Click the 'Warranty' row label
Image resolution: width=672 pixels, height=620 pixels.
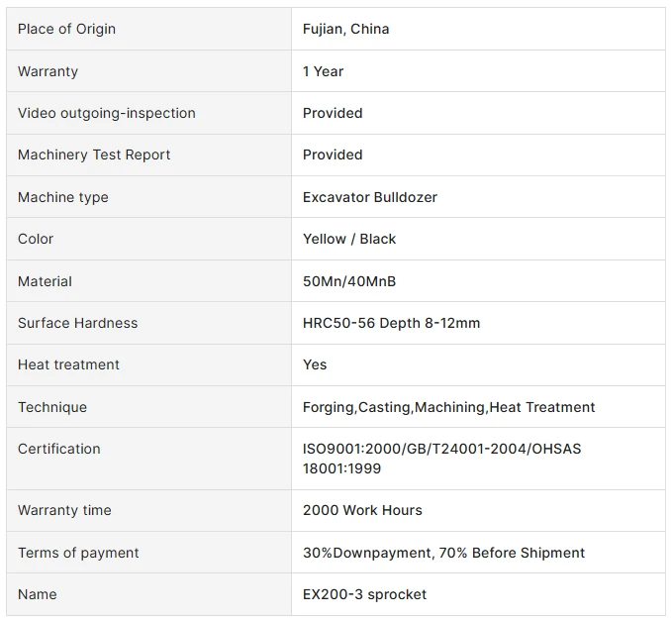click(48, 71)
